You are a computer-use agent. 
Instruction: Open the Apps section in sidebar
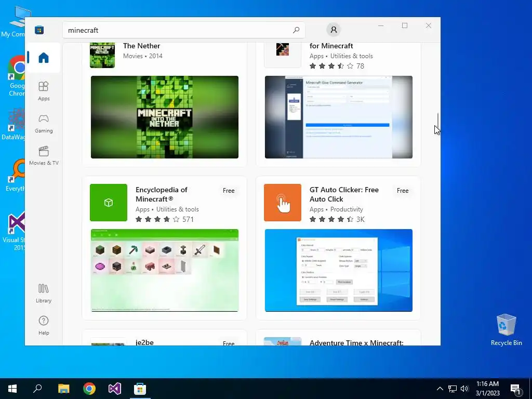44,91
